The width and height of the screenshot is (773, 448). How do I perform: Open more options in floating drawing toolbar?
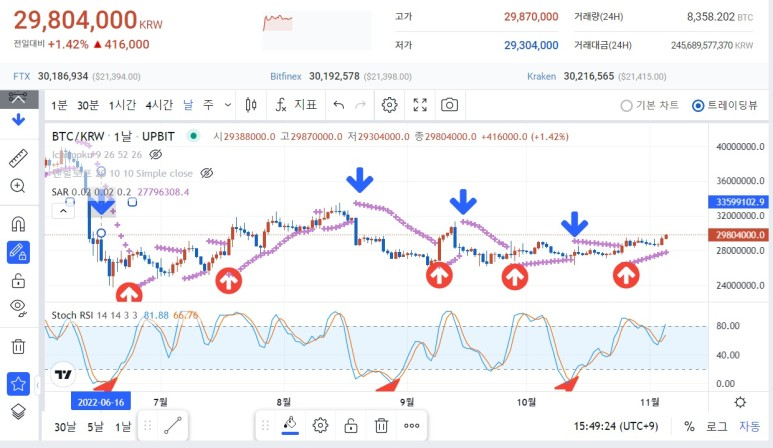pos(411,425)
